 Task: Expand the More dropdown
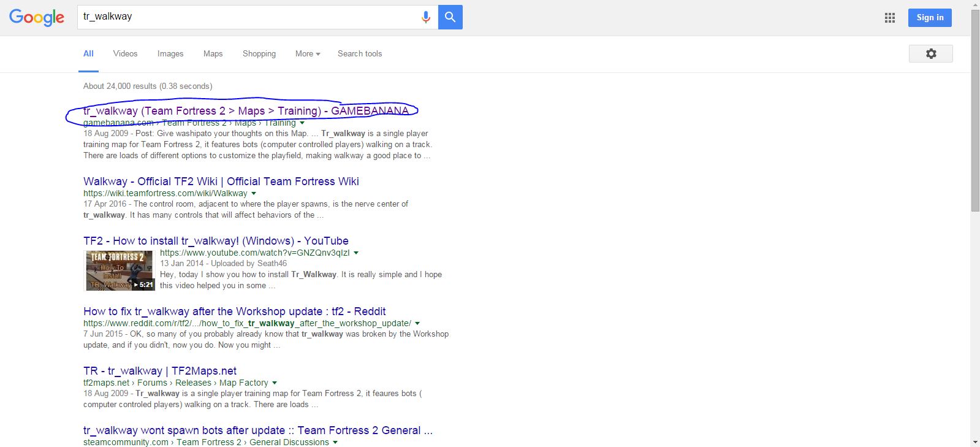(308, 54)
